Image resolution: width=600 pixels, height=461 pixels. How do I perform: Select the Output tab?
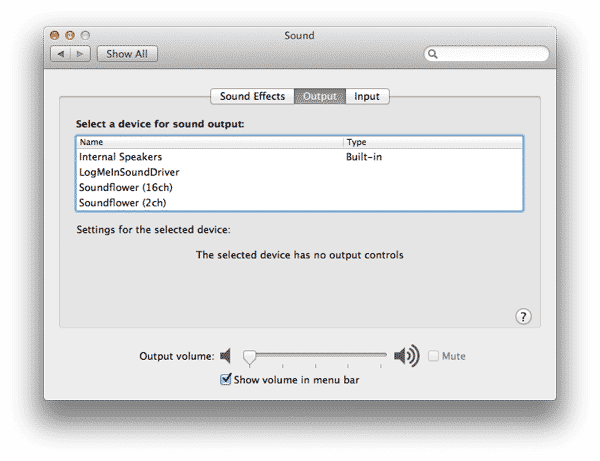(320, 97)
